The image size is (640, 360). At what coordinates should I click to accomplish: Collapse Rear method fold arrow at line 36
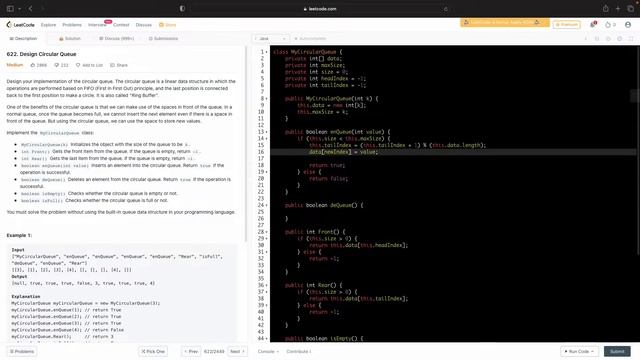(267, 285)
